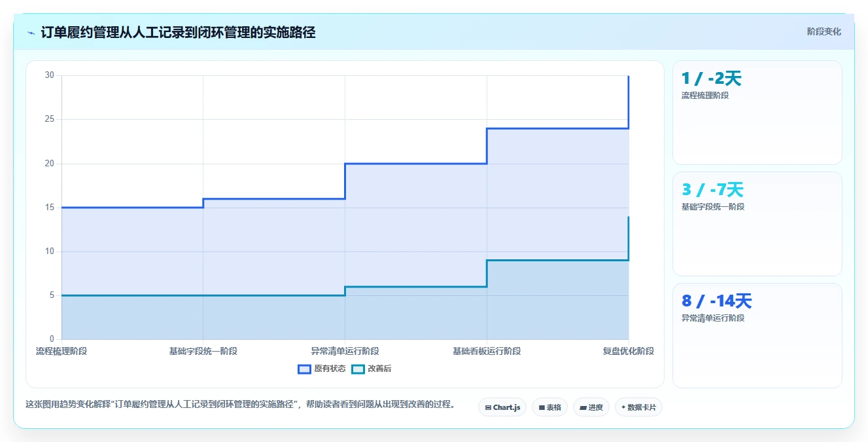Screen dimensions: 868x442
Task: Click the y-axis value 15
Action: 49,208
